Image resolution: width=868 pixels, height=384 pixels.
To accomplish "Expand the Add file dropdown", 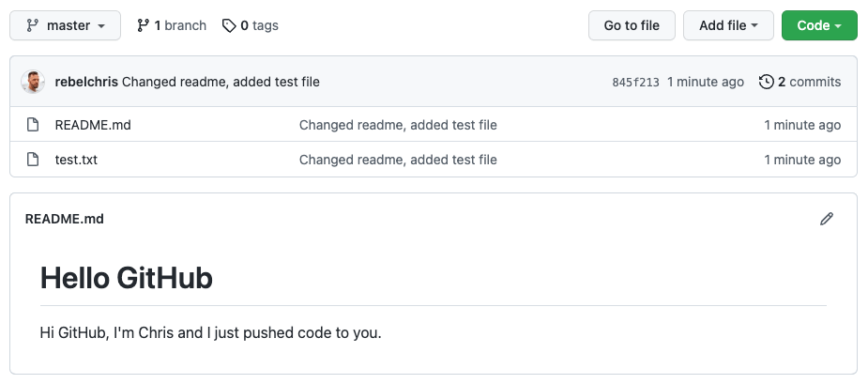I will pos(728,25).
